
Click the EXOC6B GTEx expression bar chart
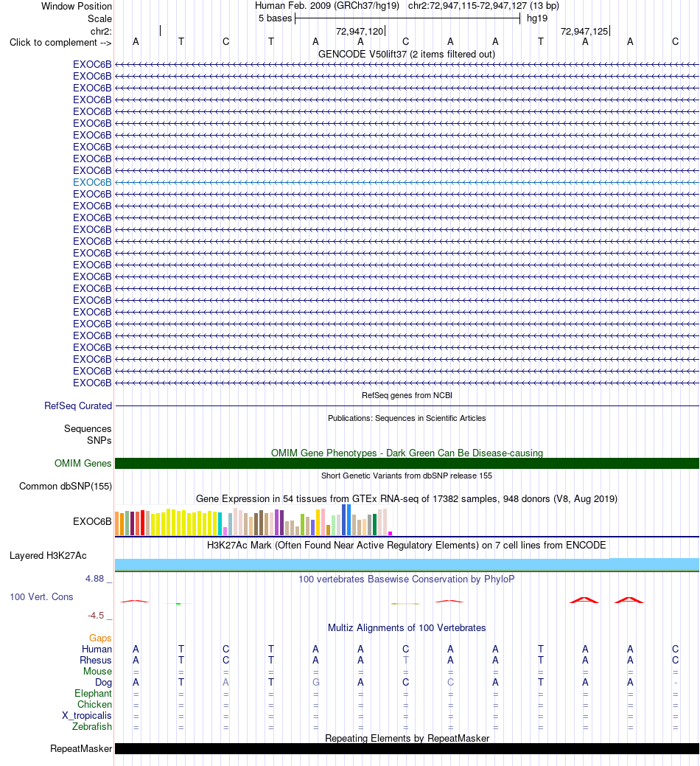click(253, 520)
